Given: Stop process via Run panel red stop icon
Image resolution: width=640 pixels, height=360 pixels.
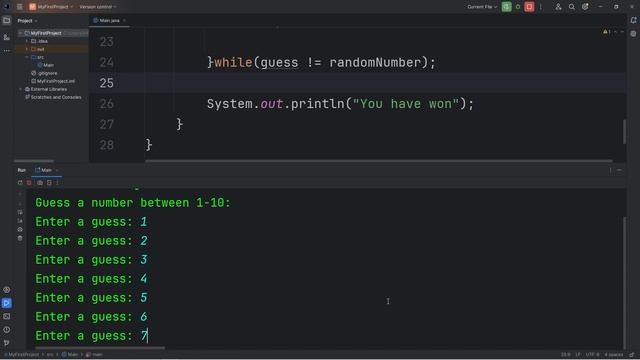Looking at the screenshot, I should (29, 183).
